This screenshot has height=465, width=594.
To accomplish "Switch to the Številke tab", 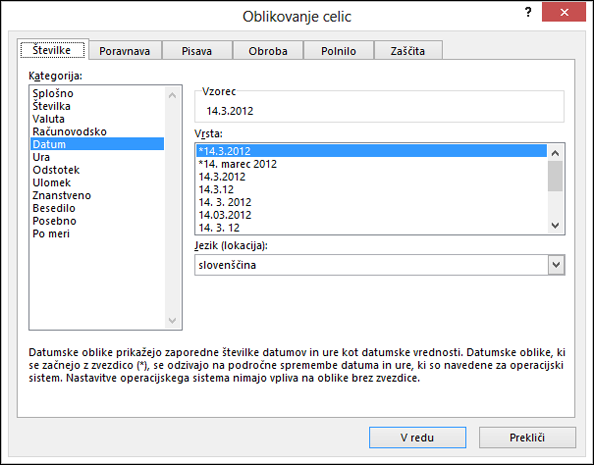I will coord(52,50).
